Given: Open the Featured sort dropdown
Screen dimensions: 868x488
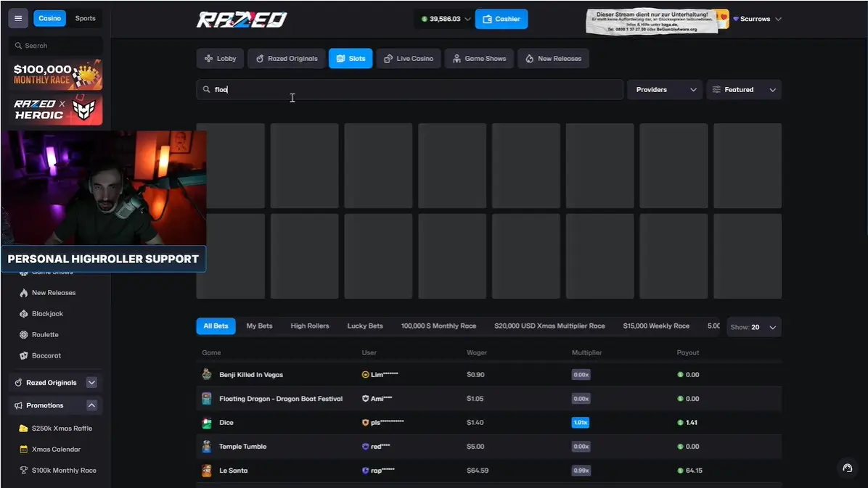Looking at the screenshot, I should [744, 90].
